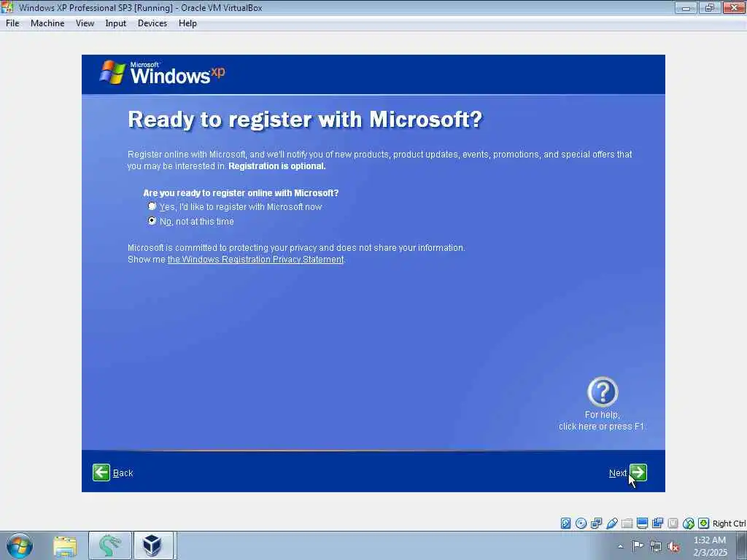Image resolution: width=747 pixels, height=560 pixels.
Task: Click 'For help, click here or press F1' text
Action: click(x=602, y=421)
